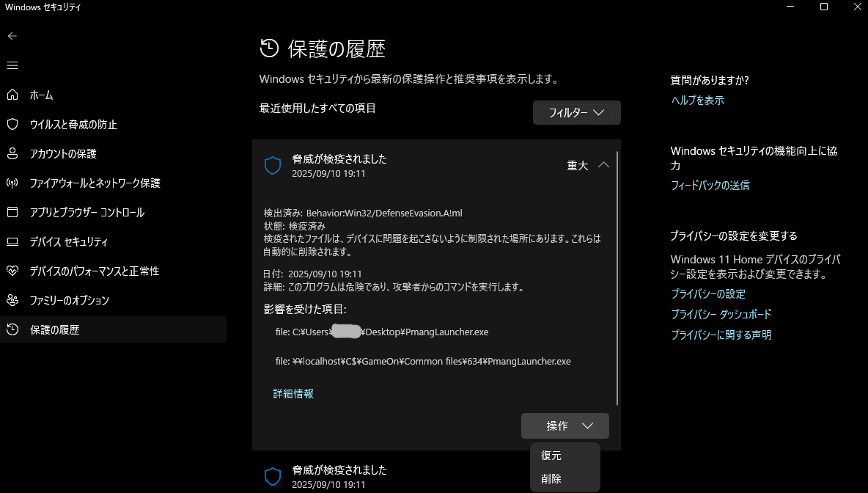Click the 重大 severity label
This screenshot has width=868, height=493.
tap(578, 165)
